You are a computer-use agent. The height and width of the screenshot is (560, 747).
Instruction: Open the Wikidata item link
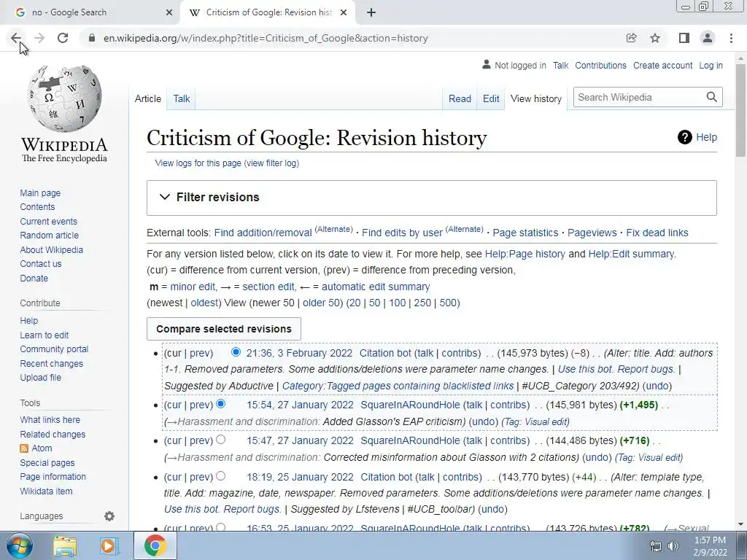[x=46, y=491]
